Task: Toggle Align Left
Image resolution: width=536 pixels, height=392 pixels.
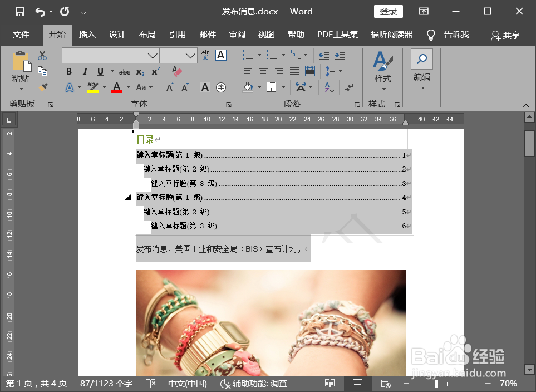Action: coord(248,71)
